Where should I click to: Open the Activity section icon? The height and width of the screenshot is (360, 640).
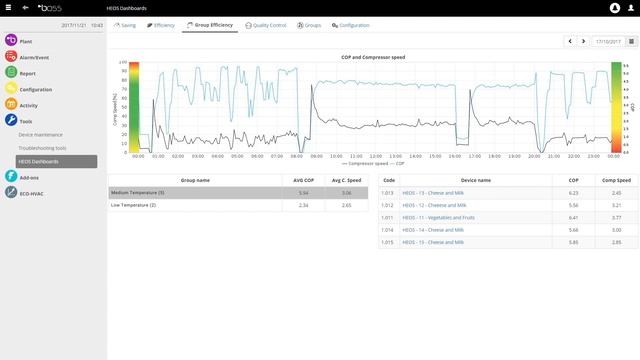11,104
